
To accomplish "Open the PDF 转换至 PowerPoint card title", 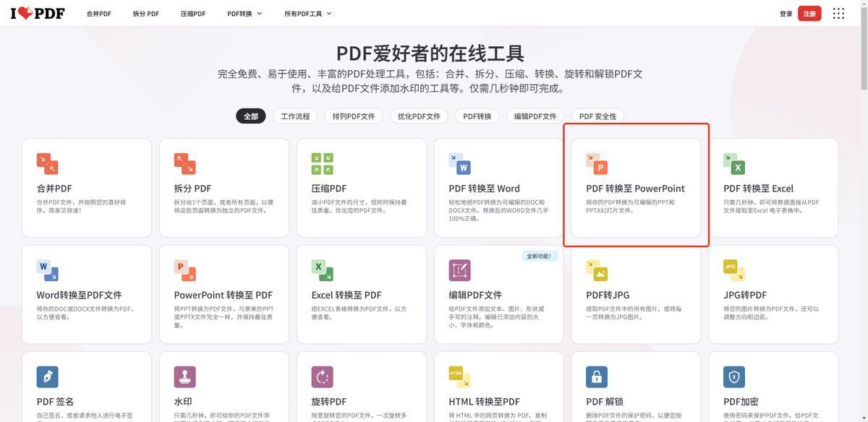I will 634,189.
